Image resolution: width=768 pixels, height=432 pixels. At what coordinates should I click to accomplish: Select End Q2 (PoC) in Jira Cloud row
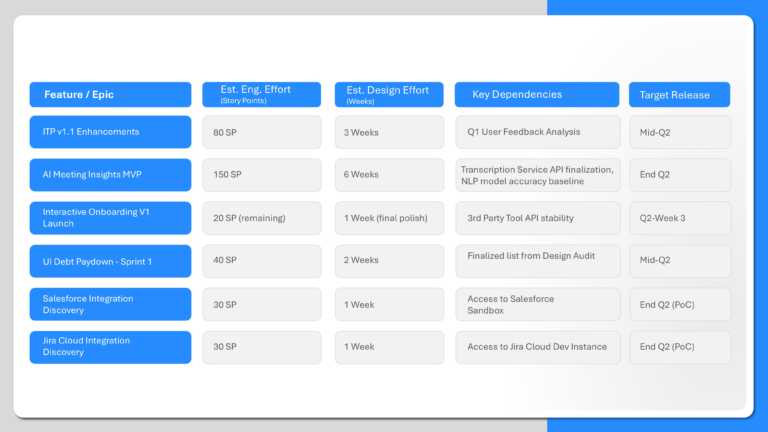680,347
